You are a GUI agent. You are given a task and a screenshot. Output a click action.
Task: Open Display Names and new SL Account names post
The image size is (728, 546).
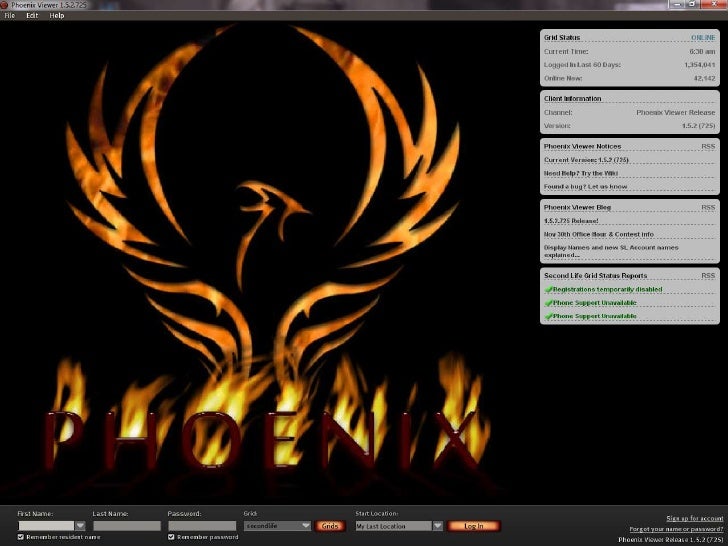611,251
